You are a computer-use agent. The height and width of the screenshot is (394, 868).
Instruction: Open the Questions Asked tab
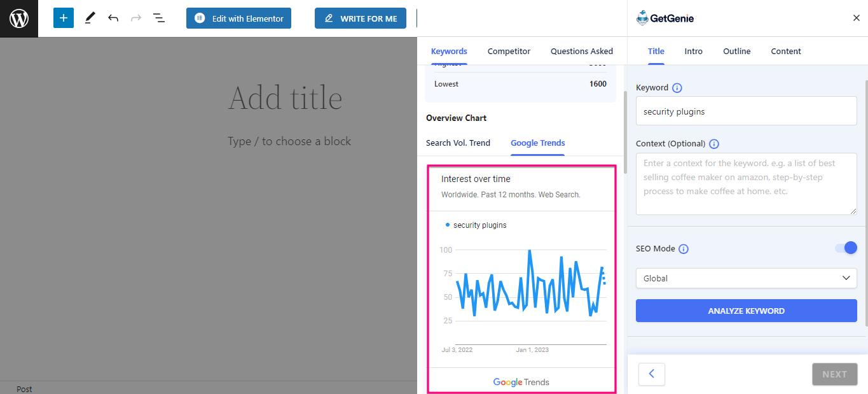(x=582, y=52)
